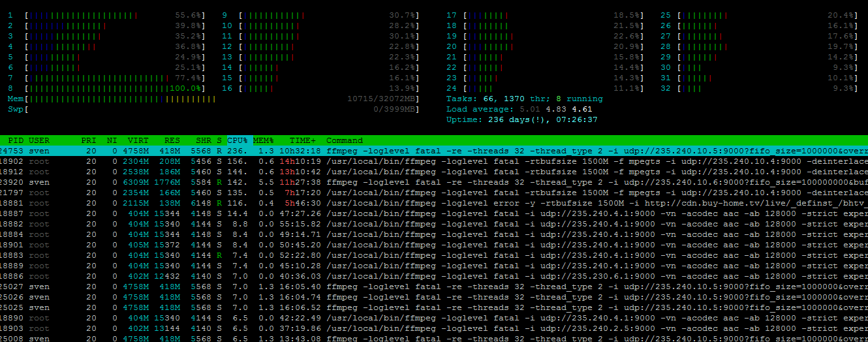Select process row PID 18886
Viewport: 868px width, 342px height.
(x=434, y=276)
